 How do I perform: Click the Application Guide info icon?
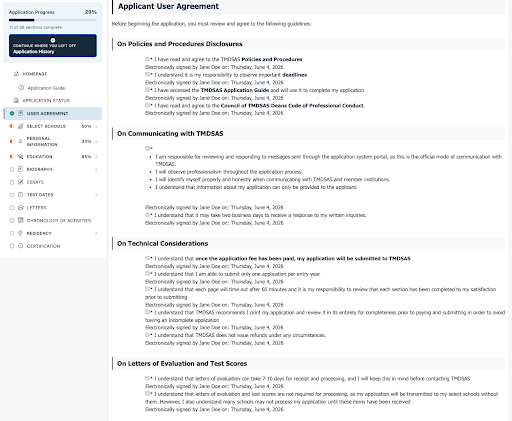tap(21, 88)
